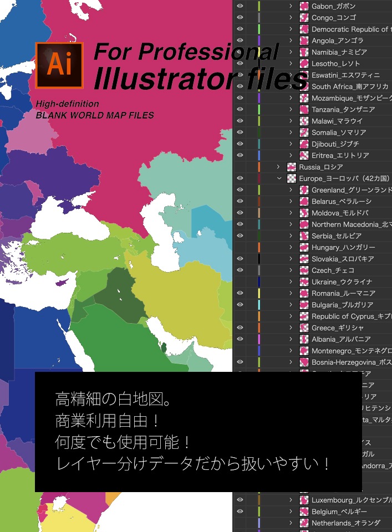Click the Northern Macedonia layer thumbnail
The image size is (392, 532).
pyautogui.click(x=304, y=224)
